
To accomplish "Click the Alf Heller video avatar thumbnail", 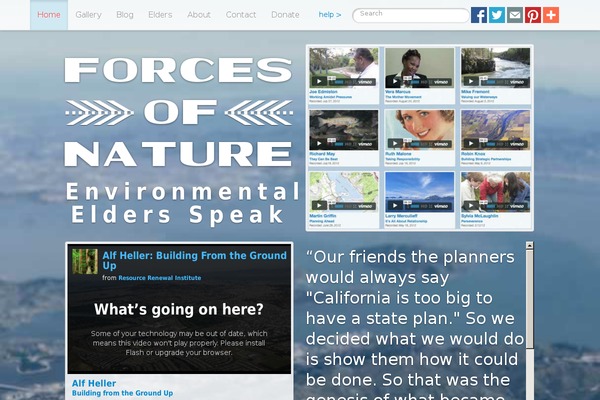I will (x=85, y=261).
